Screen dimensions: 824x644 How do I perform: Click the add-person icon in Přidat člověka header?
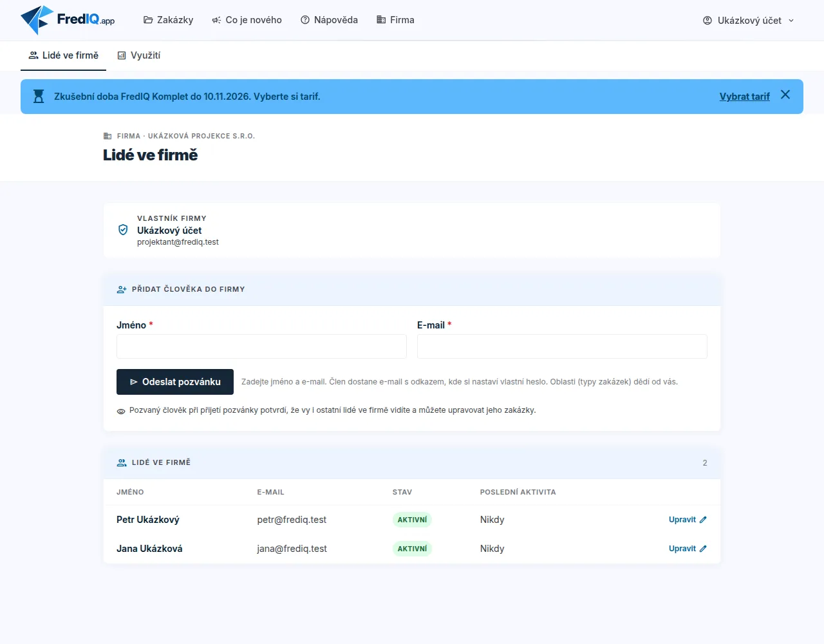122,290
